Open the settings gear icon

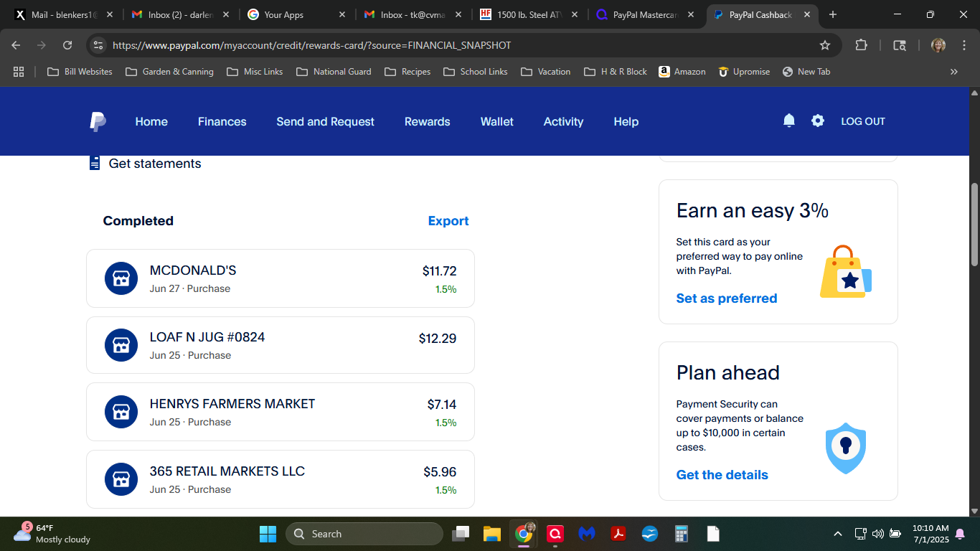(x=818, y=121)
